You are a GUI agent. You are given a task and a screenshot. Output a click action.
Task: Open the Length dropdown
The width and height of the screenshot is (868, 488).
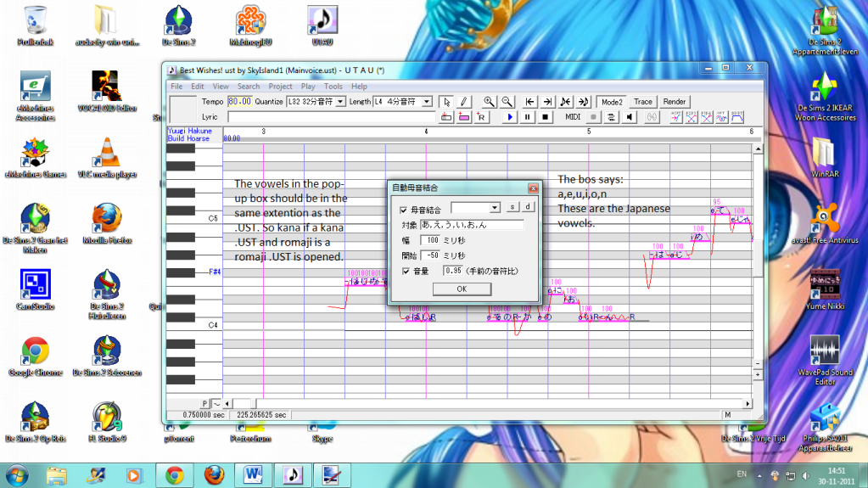pyautogui.click(x=427, y=102)
